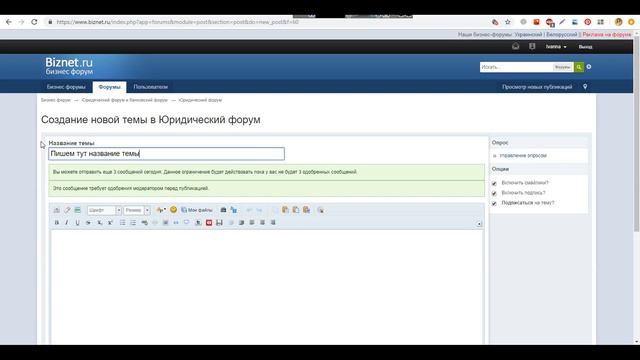Open the Пользователи tab

(x=151, y=87)
